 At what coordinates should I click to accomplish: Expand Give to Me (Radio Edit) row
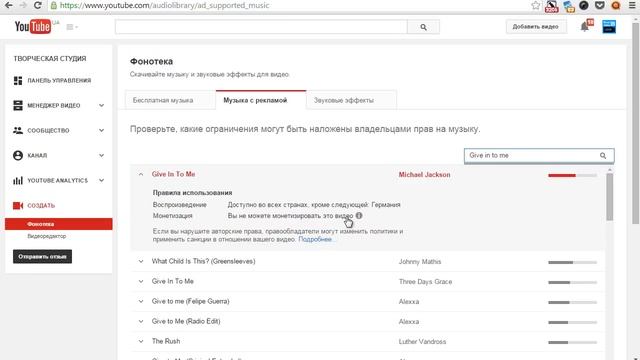[x=141, y=321]
